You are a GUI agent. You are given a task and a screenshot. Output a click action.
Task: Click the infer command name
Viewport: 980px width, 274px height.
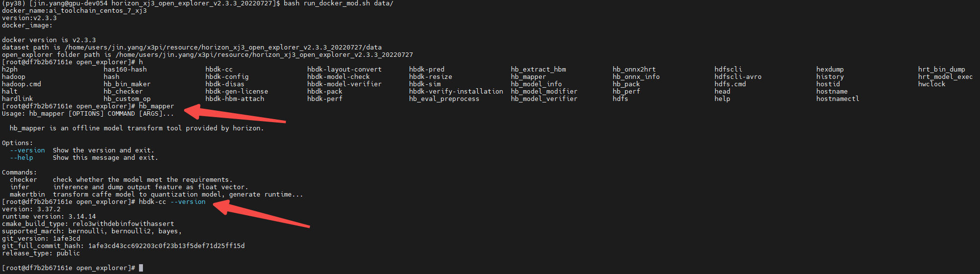[x=20, y=187]
